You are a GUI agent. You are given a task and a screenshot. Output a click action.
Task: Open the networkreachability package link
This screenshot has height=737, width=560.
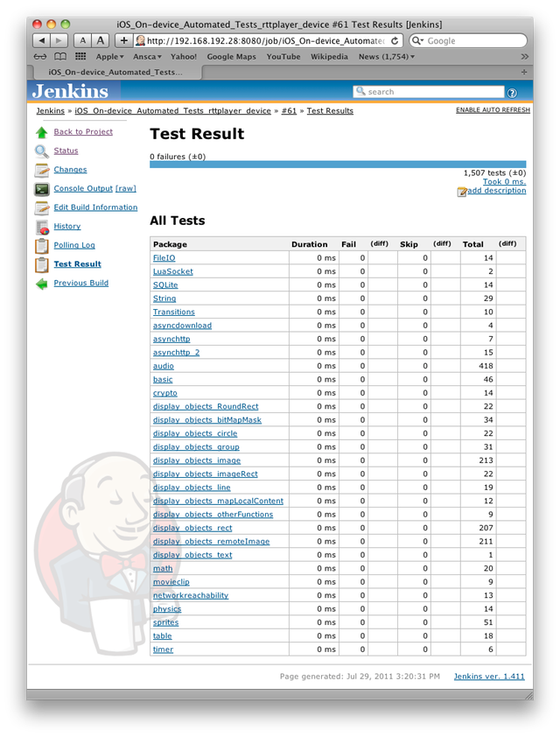click(x=191, y=595)
